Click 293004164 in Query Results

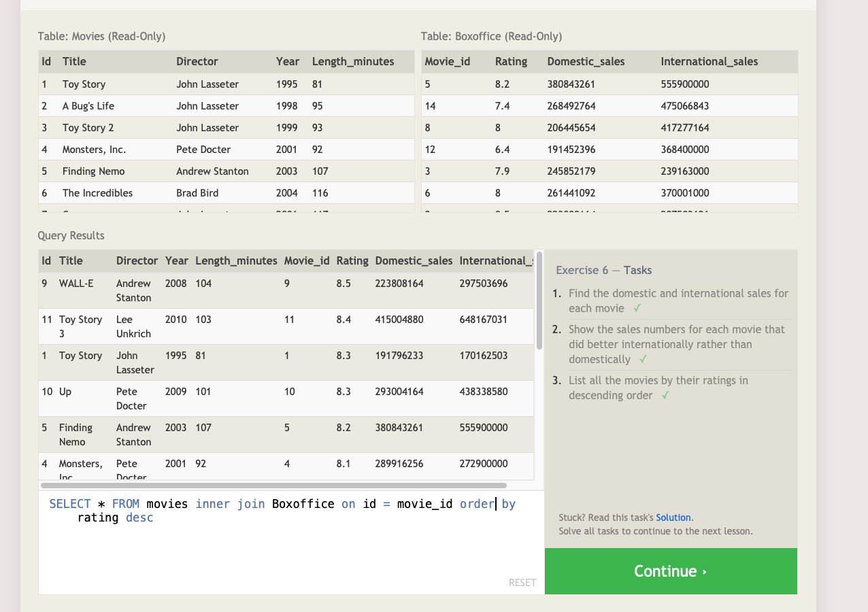(x=399, y=392)
